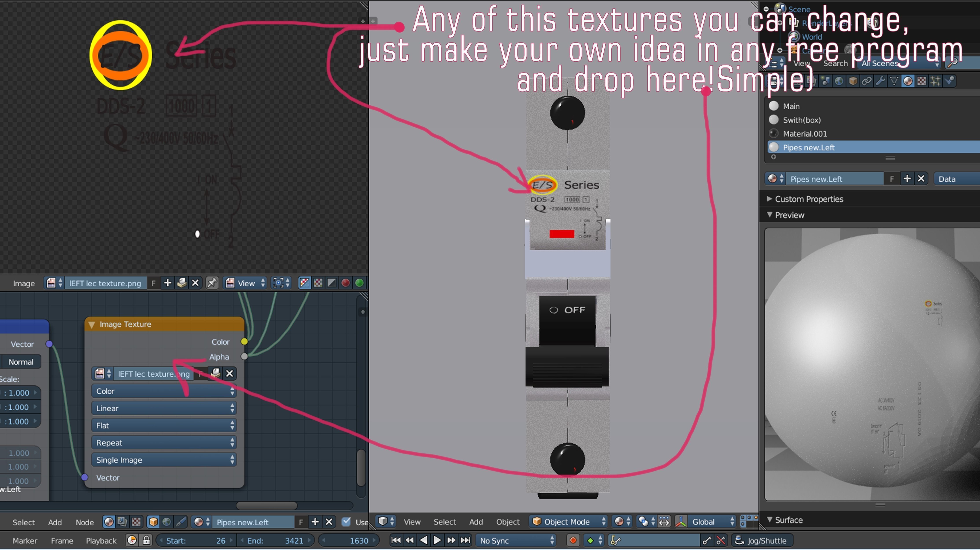This screenshot has width=980, height=550.
Task: Select Swith(box) material slot
Action: [802, 120]
